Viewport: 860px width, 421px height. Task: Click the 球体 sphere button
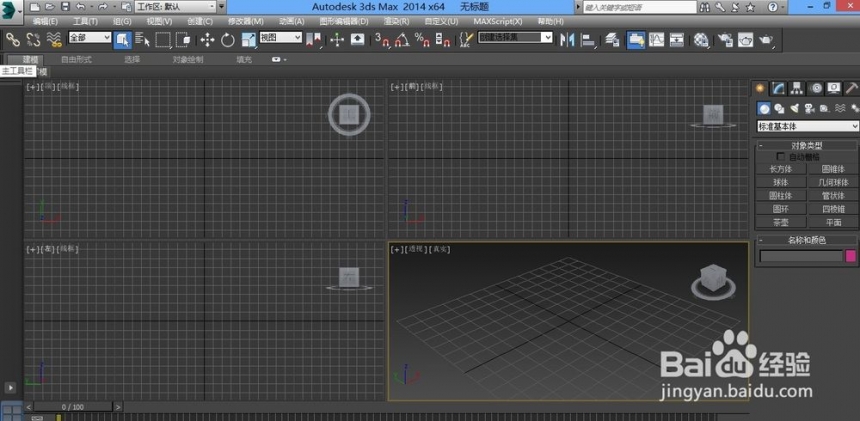click(781, 183)
